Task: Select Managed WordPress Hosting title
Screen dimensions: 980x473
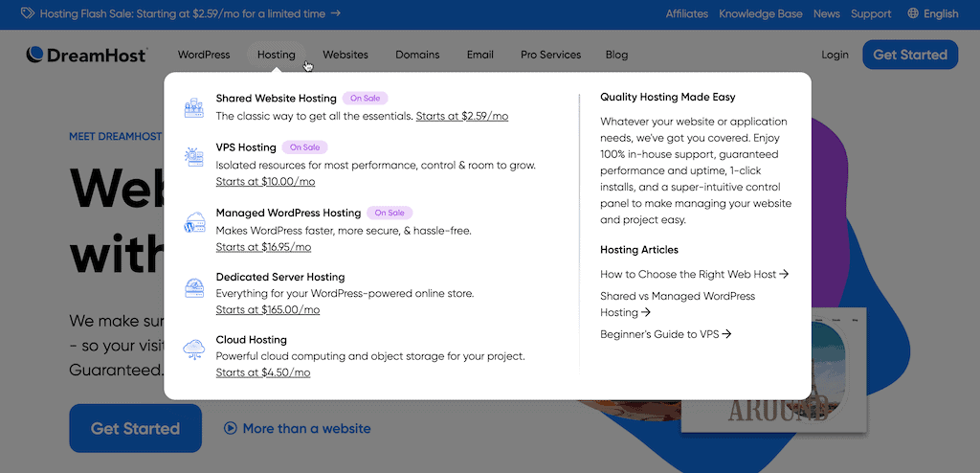Action: [288, 213]
